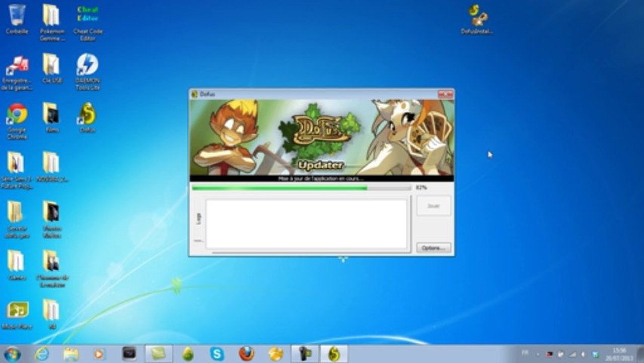This screenshot has height=363, width=644.
Task: Open Windows Explorer from taskbar
Action: coord(71,354)
